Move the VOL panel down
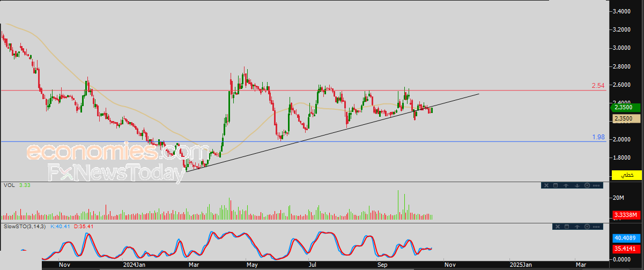The image size is (644, 270). click(577, 185)
